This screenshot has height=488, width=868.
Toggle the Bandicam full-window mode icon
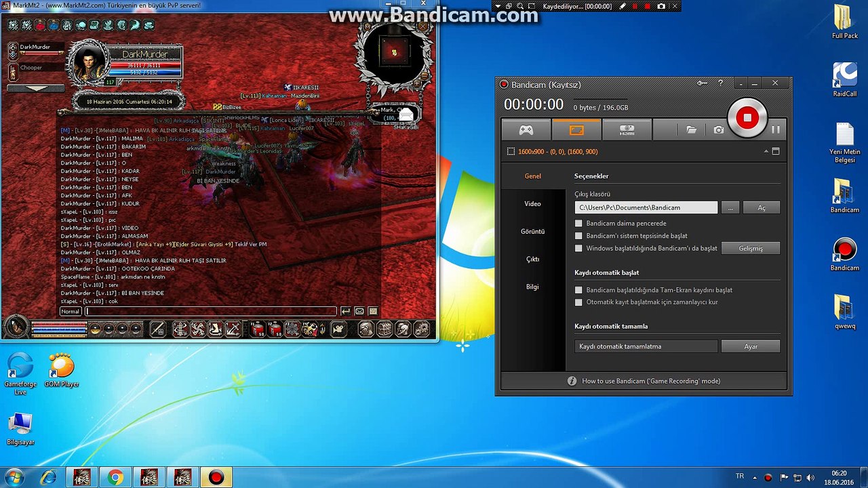point(776,152)
